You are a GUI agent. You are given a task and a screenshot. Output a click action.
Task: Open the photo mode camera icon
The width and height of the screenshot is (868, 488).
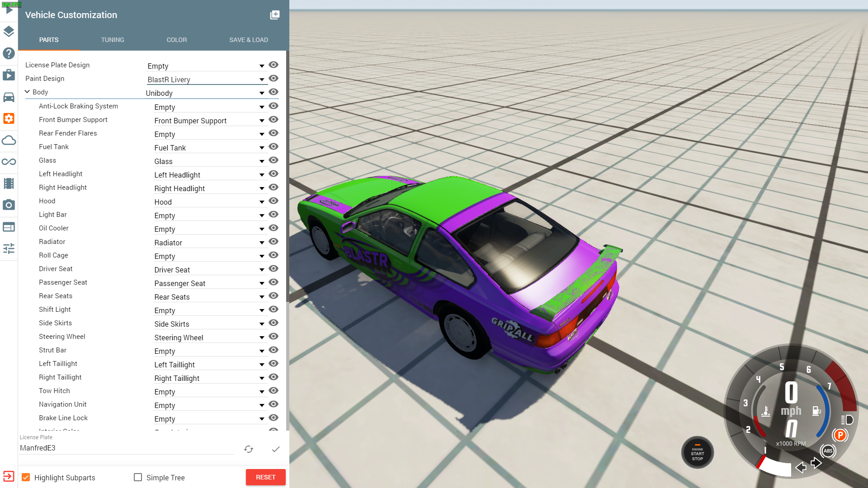pyautogui.click(x=9, y=205)
